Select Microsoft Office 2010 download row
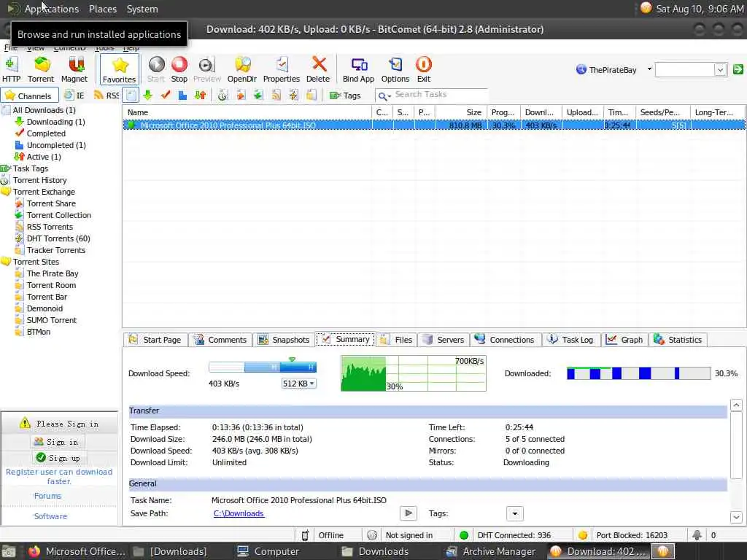Image resolution: width=747 pixels, height=560 pixels. pyautogui.click(x=434, y=125)
